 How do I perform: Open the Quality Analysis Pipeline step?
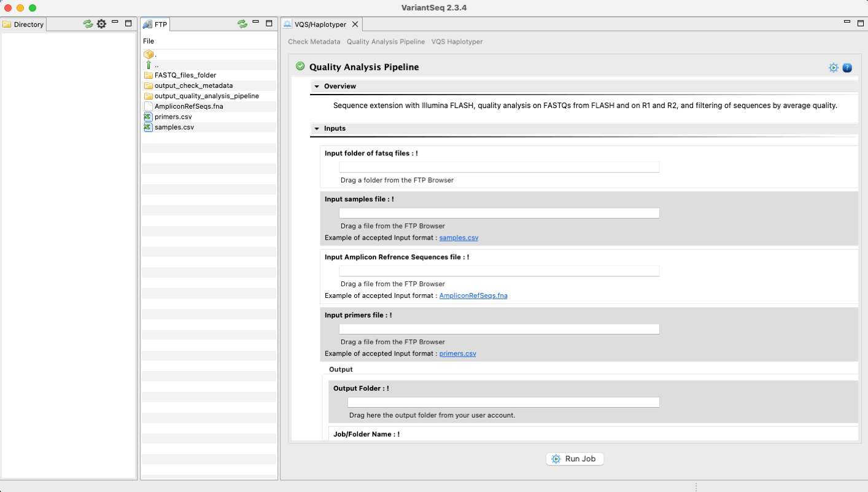[x=386, y=42]
